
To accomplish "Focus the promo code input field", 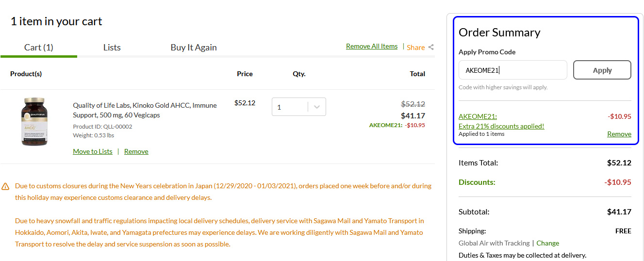I will click(x=512, y=70).
